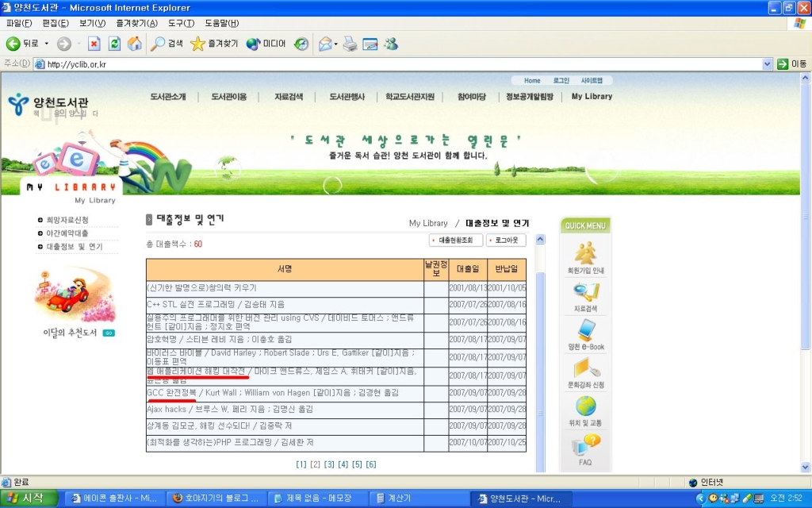Open FAQ quick menu icon

coord(586,450)
